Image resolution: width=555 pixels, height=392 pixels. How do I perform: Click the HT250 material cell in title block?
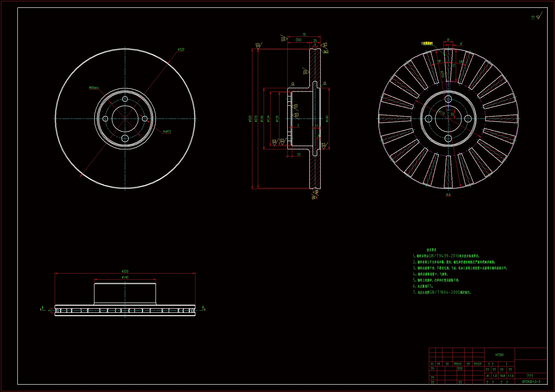click(x=499, y=355)
